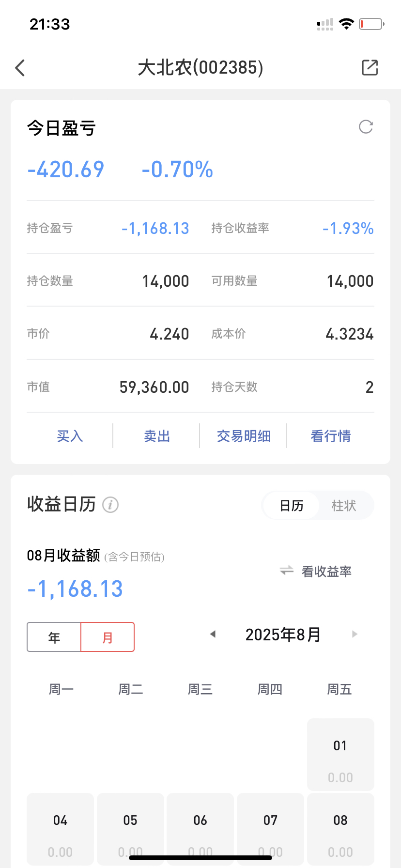Tap today's percentage -0.70%
The width and height of the screenshot is (401, 868).
click(177, 170)
